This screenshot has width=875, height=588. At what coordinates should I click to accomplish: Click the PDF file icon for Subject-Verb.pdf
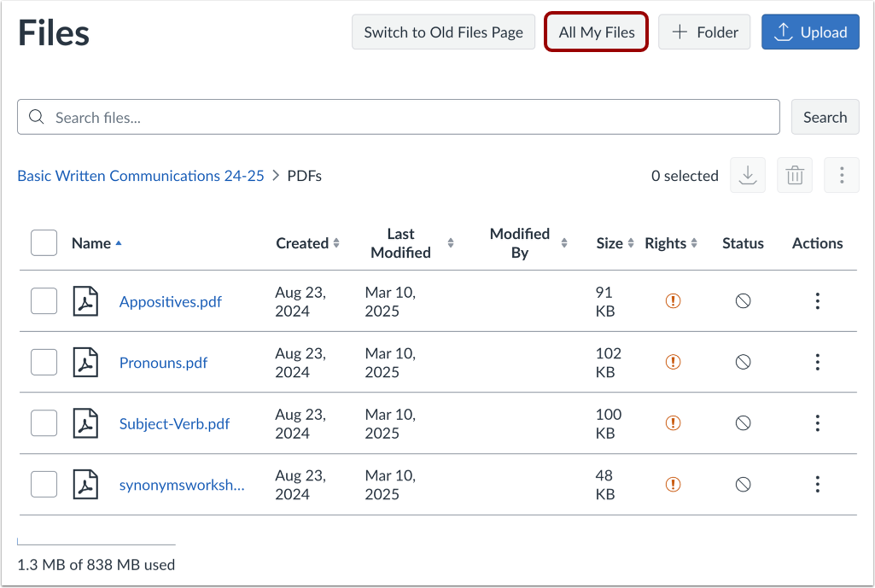(85, 424)
